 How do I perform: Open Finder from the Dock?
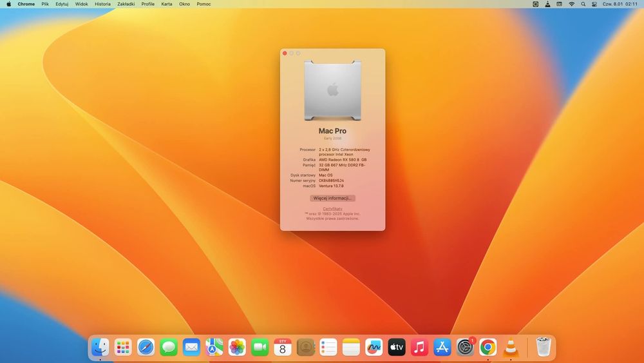click(x=100, y=348)
